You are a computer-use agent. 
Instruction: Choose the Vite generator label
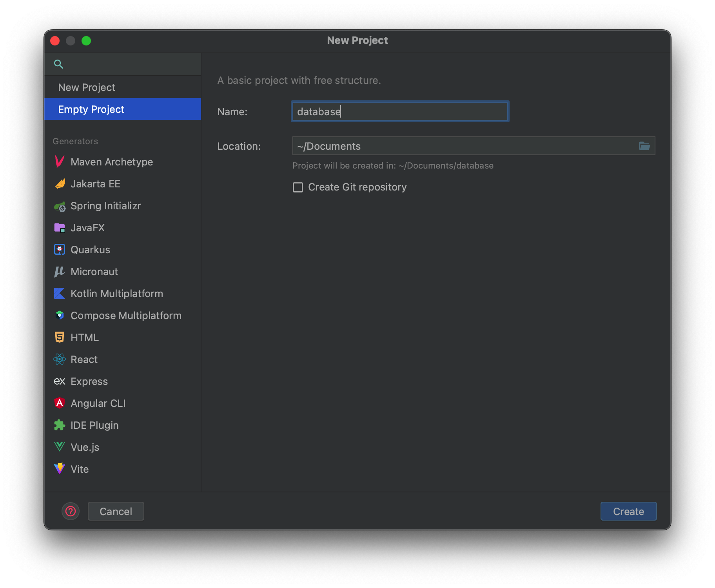pyautogui.click(x=80, y=469)
